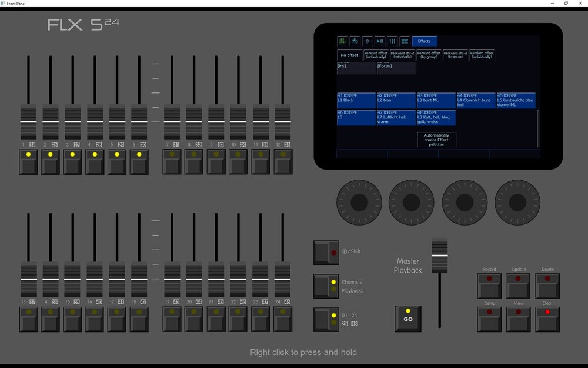Open the three-faders icon tab
The height and width of the screenshot is (368, 588).
tap(392, 41)
